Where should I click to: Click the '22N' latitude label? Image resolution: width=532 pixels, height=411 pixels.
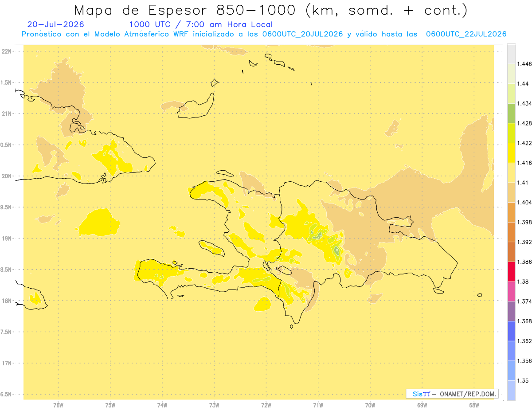[x=7, y=51]
